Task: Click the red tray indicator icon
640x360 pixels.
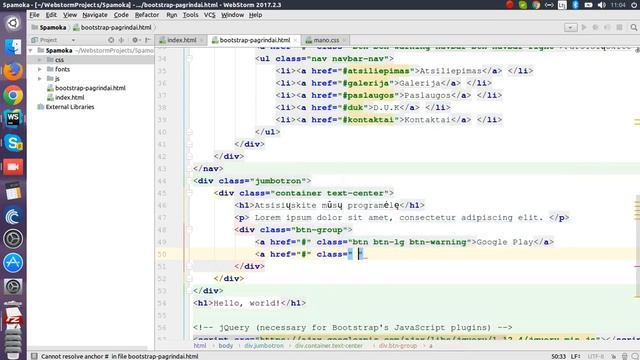Action: click(510, 5)
